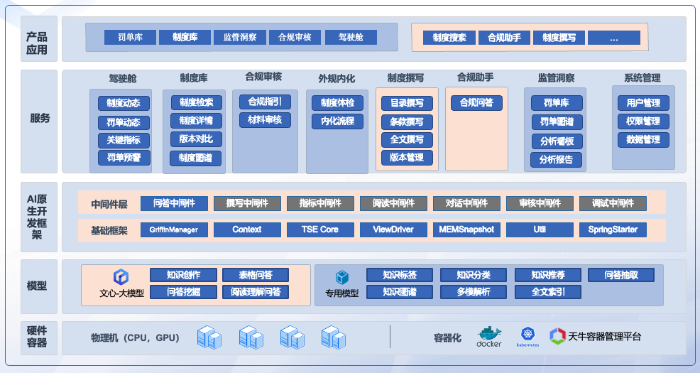The image size is (700, 373).
Task: Select the 阅读理解问答 box
Action: click(255, 292)
